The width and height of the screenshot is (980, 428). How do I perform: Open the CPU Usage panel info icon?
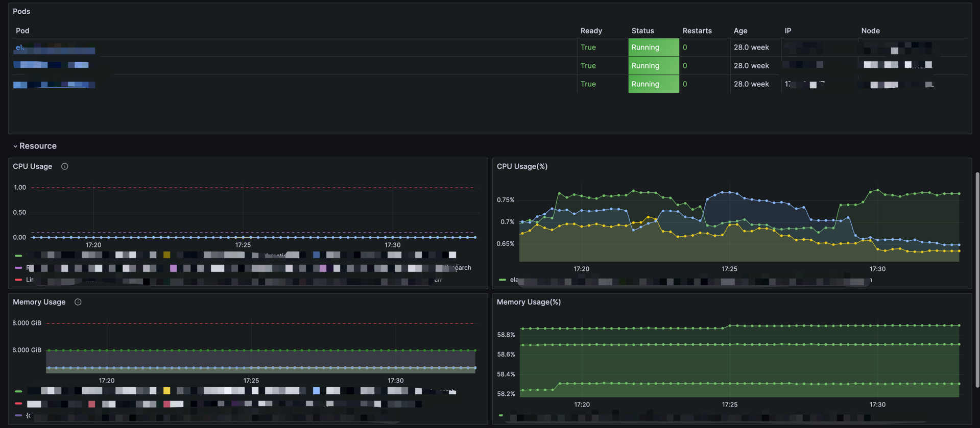click(65, 166)
